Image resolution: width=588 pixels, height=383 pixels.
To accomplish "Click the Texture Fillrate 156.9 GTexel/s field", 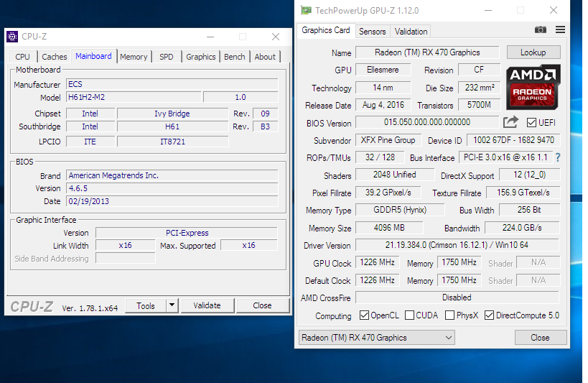I will (523, 193).
